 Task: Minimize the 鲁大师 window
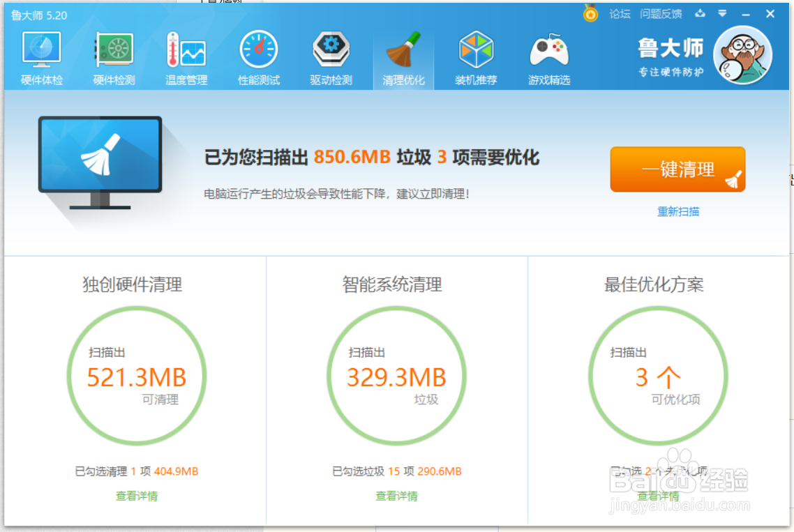pos(746,15)
